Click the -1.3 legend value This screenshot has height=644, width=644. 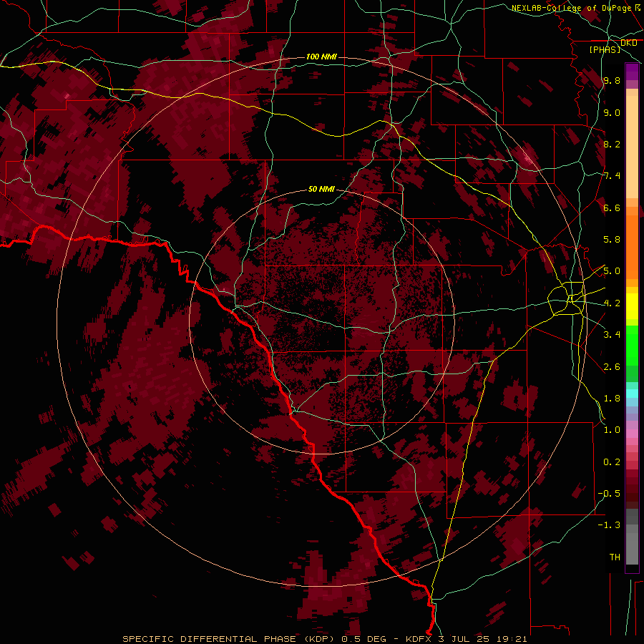pos(609,525)
